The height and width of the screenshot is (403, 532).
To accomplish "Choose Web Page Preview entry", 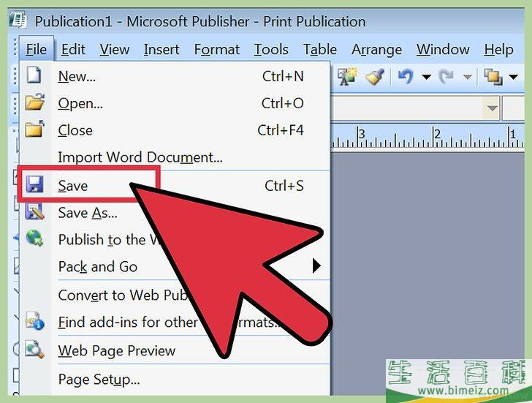I will pos(175,350).
